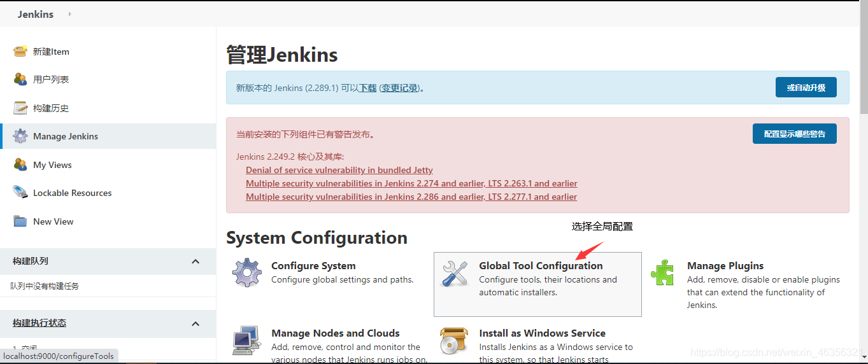
Task: Click the 构建历史 notepad icon
Action: (20, 108)
